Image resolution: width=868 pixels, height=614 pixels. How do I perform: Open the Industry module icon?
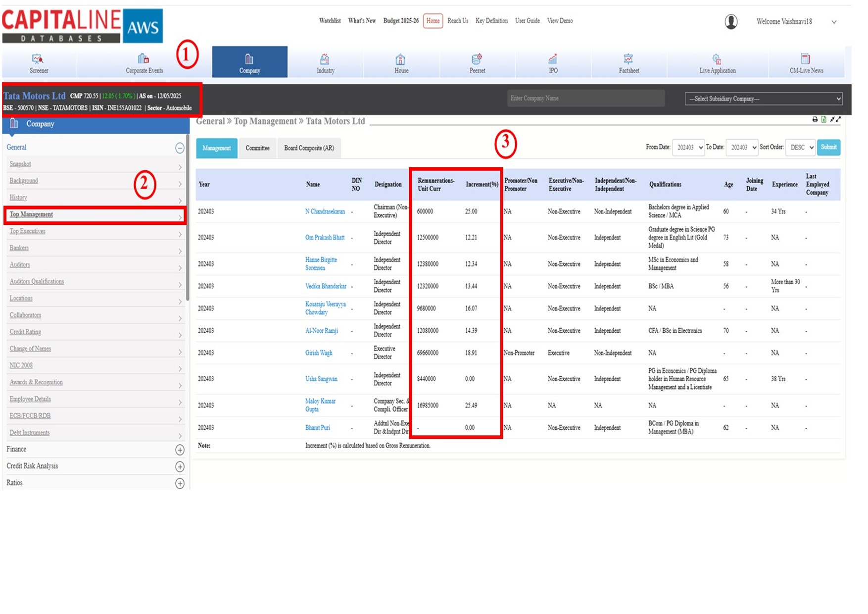(325, 59)
